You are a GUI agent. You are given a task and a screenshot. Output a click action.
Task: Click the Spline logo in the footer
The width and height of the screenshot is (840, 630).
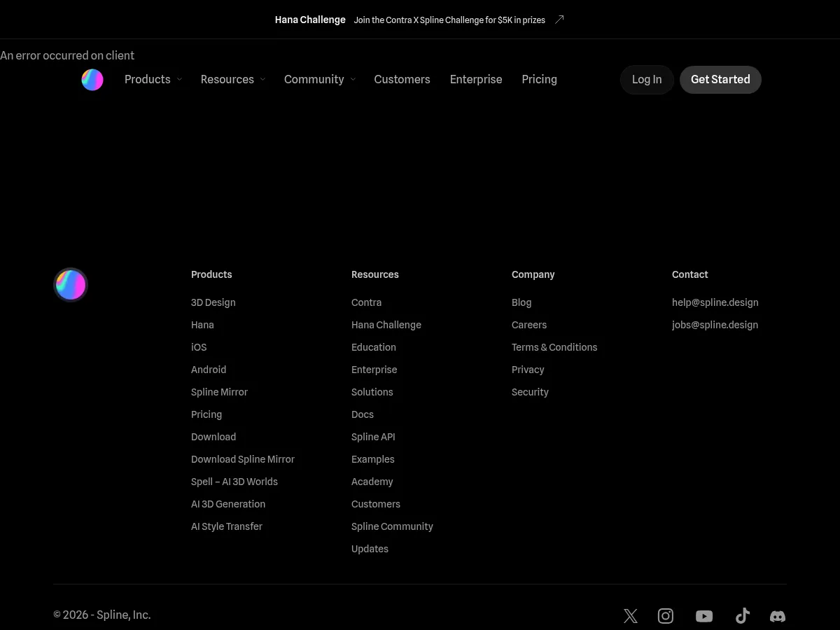point(71,285)
